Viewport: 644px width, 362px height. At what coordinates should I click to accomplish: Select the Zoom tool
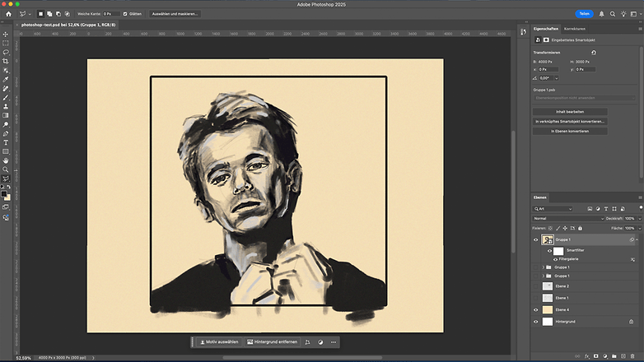6,169
